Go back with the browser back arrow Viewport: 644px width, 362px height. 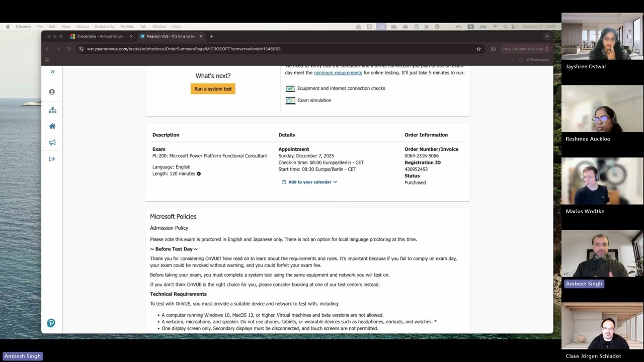48,49
